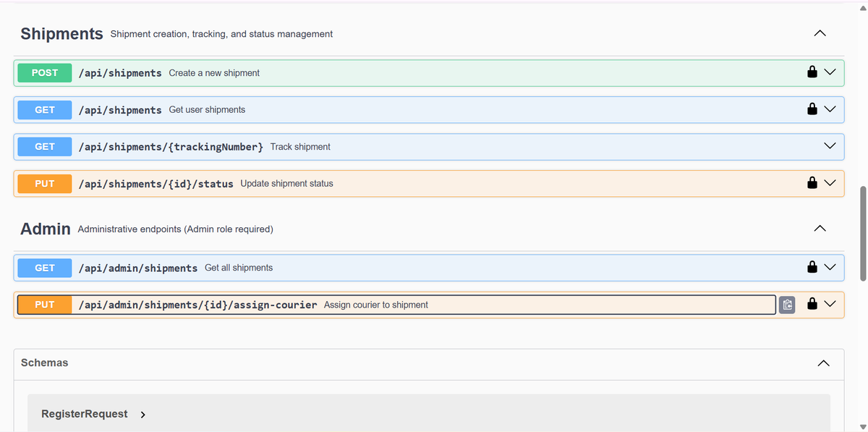868x432 pixels.
Task: Click GET badge for trackingNumber endpoint
Action: [45, 146]
